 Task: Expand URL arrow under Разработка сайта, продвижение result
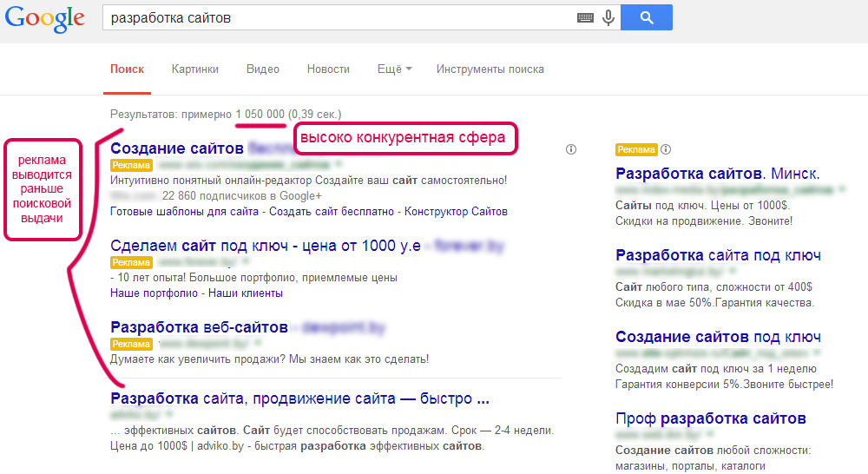pos(169,413)
